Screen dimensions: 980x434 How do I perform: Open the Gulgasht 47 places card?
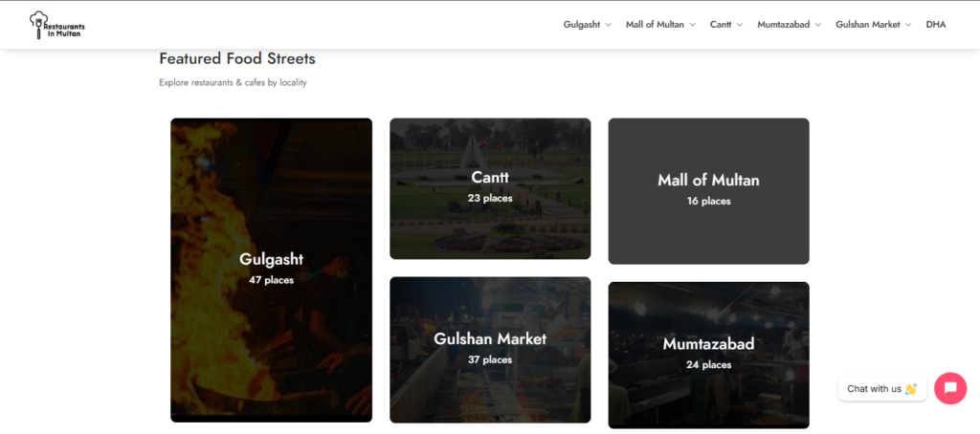(271, 270)
